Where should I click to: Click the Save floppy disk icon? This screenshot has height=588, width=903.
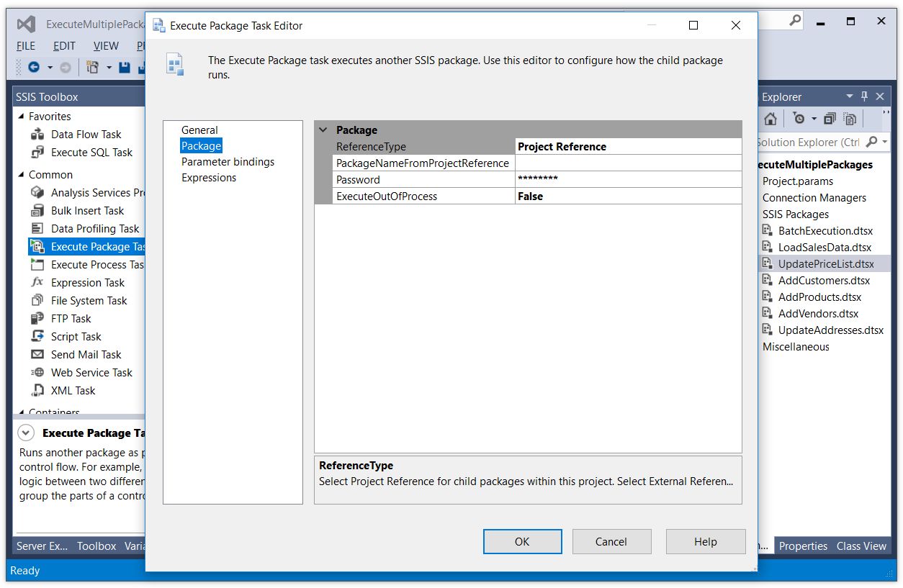click(124, 67)
